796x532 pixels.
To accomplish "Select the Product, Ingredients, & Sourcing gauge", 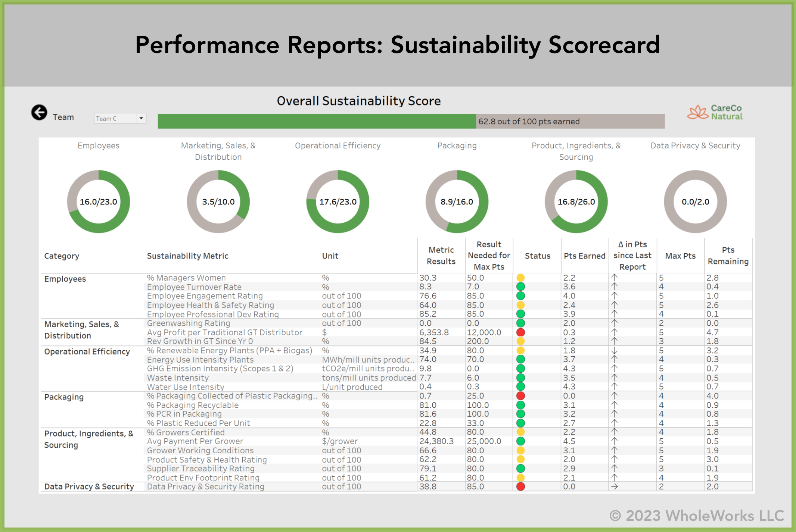I will pos(576,201).
